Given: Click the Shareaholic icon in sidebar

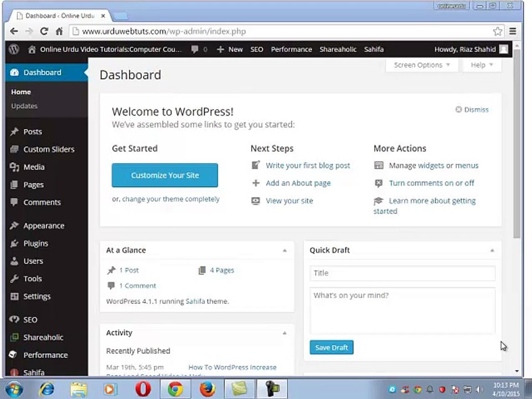Looking at the screenshot, I should (x=14, y=337).
